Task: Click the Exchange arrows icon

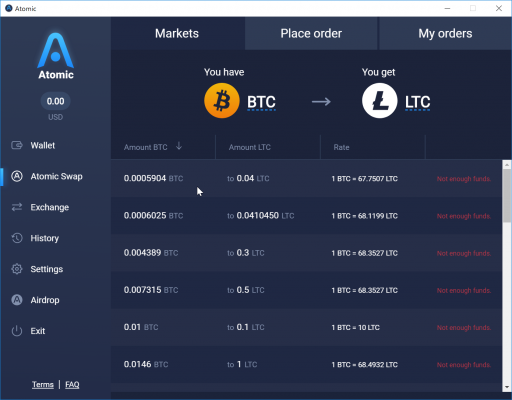Action: (x=17, y=207)
